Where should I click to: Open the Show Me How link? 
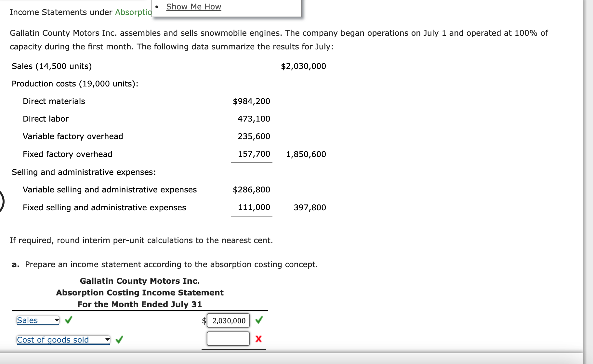(193, 7)
